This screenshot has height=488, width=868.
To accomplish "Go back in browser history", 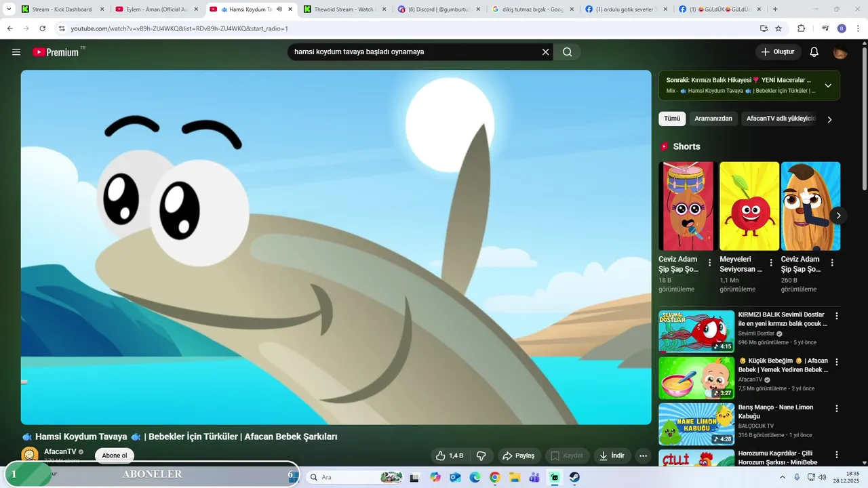I will [10, 28].
